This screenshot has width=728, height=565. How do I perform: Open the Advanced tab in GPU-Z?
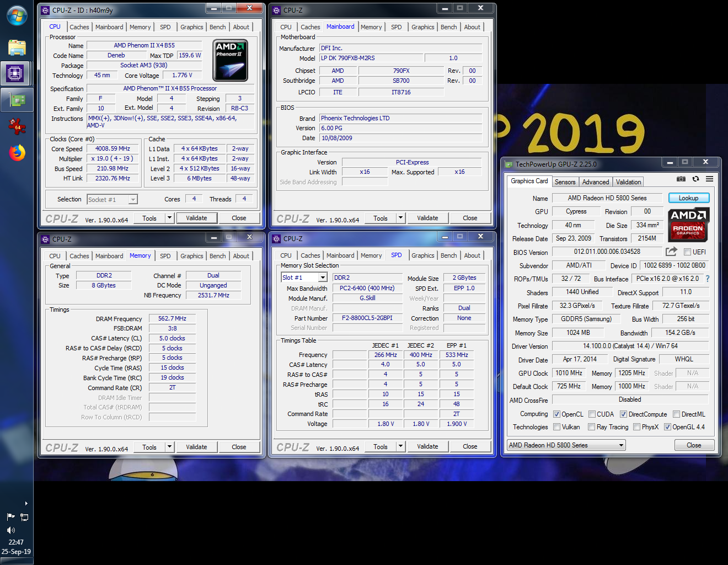(596, 182)
